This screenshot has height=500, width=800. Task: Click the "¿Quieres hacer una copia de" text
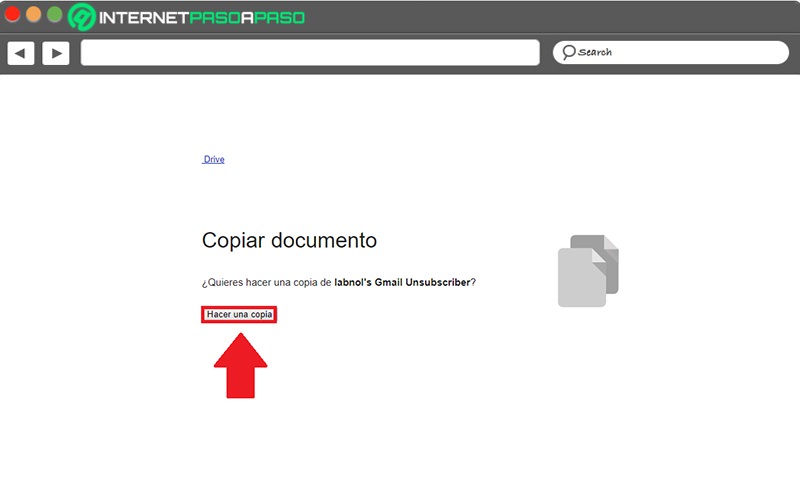click(x=267, y=282)
